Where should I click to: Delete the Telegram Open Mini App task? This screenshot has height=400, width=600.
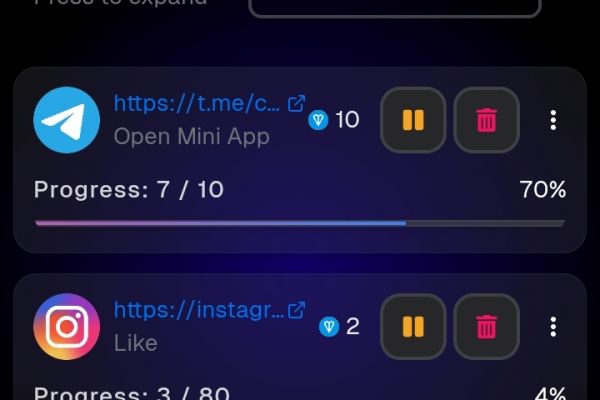pyautogui.click(x=487, y=120)
